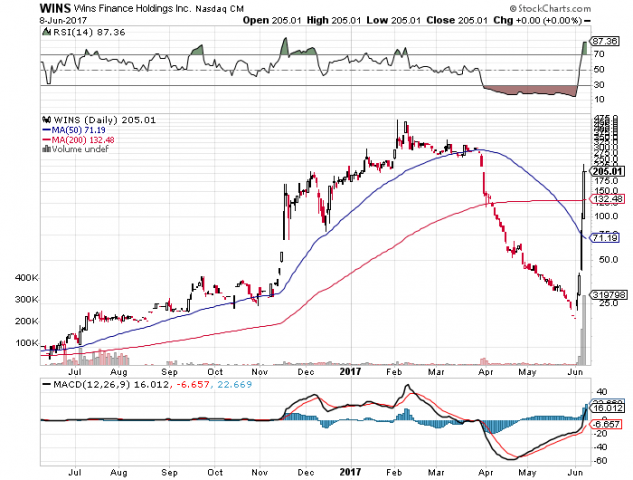Click the 100.0 price axis label
The width and height of the screenshot is (633, 480).
click(x=606, y=216)
